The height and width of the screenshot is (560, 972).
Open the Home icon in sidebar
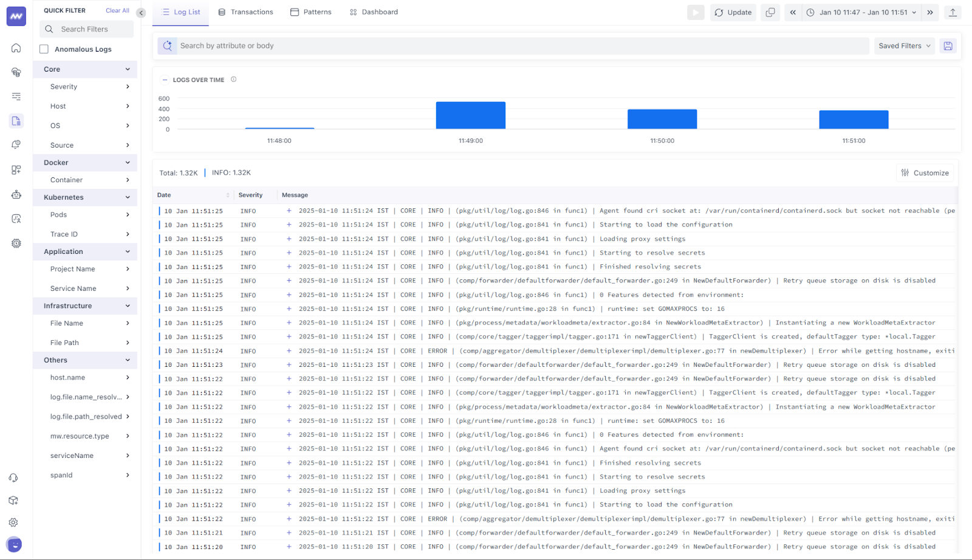pos(15,48)
